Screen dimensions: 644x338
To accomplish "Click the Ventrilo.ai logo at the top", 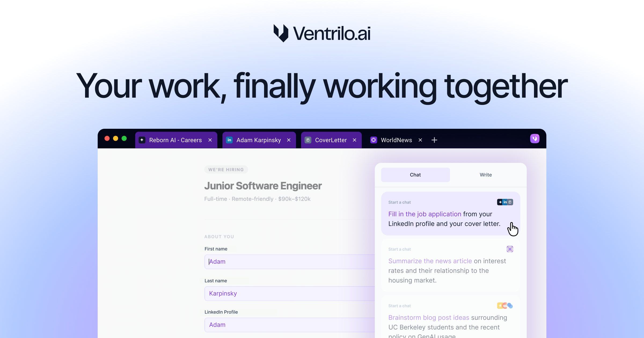I will [322, 33].
